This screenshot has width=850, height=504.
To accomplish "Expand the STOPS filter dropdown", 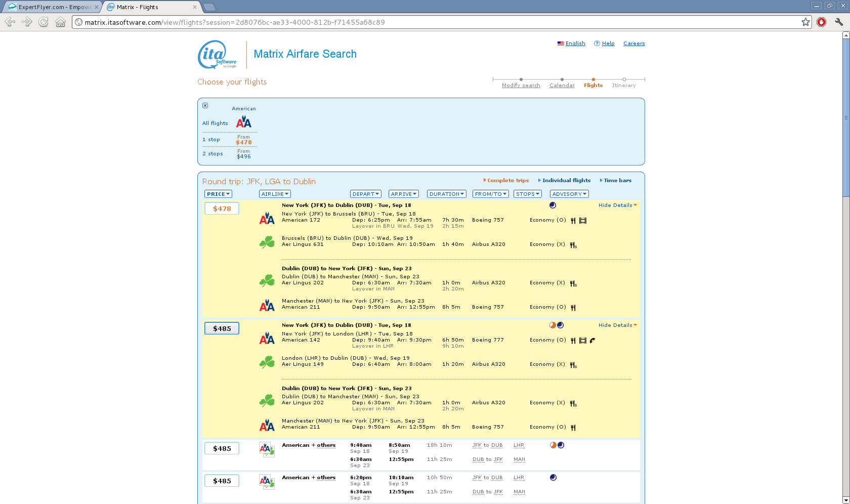I will click(x=527, y=194).
